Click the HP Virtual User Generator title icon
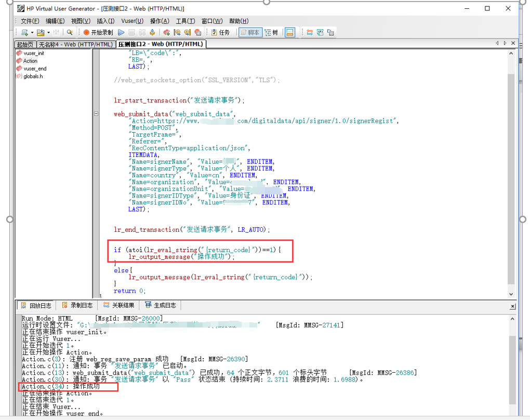This screenshot has width=530, height=420. click(x=21, y=8)
